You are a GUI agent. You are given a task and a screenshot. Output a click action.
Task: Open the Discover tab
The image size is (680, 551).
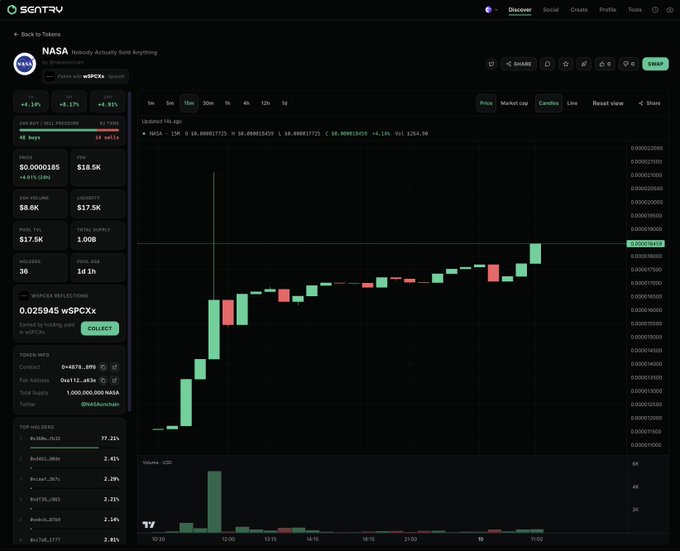(520, 10)
